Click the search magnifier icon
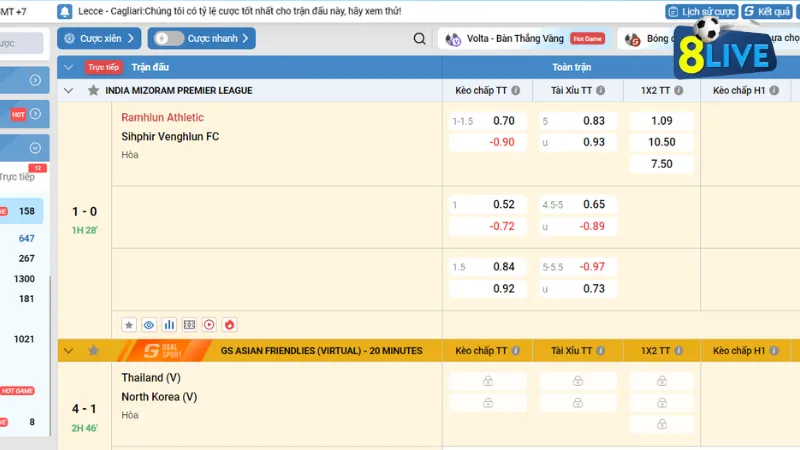This screenshot has width=800, height=450. (x=420, y=39)
